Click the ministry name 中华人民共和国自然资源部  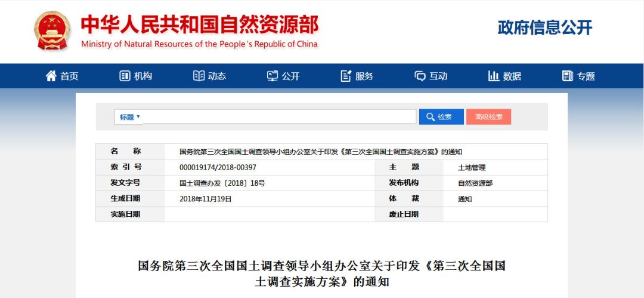199,24
